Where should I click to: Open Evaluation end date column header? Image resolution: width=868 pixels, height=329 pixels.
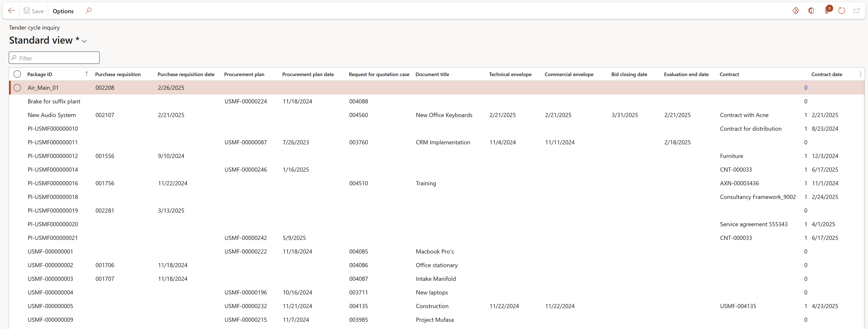(x=686, y=74)
